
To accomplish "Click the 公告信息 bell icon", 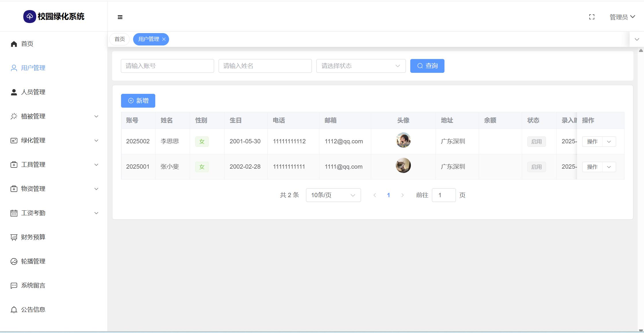I will pyautogui.click(x=14, y=310).
